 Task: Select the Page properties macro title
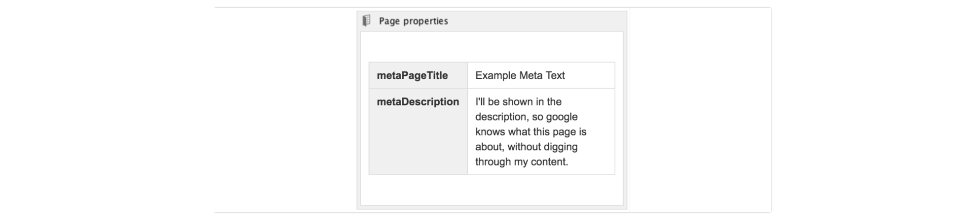[413, 21]
